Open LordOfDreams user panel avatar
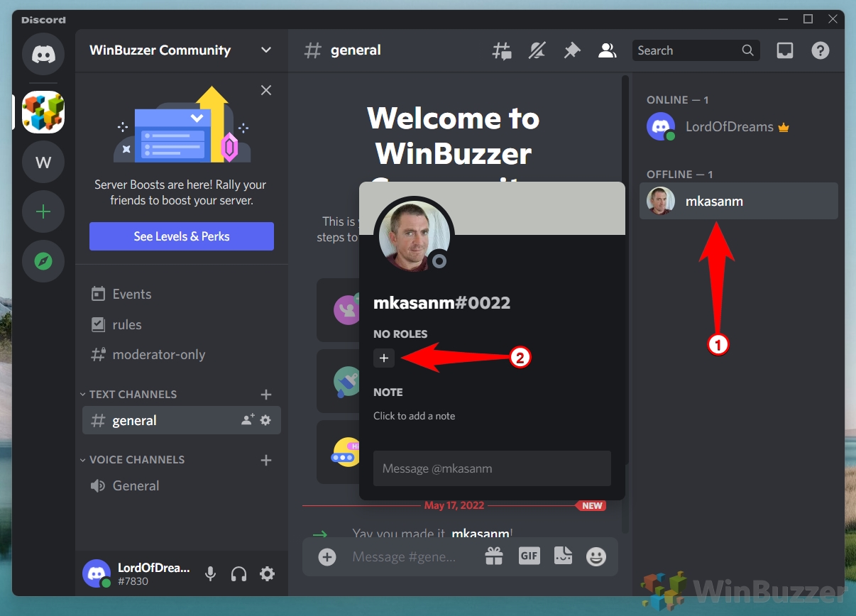Screen dimensions: 856x616 tap(97, 573)
